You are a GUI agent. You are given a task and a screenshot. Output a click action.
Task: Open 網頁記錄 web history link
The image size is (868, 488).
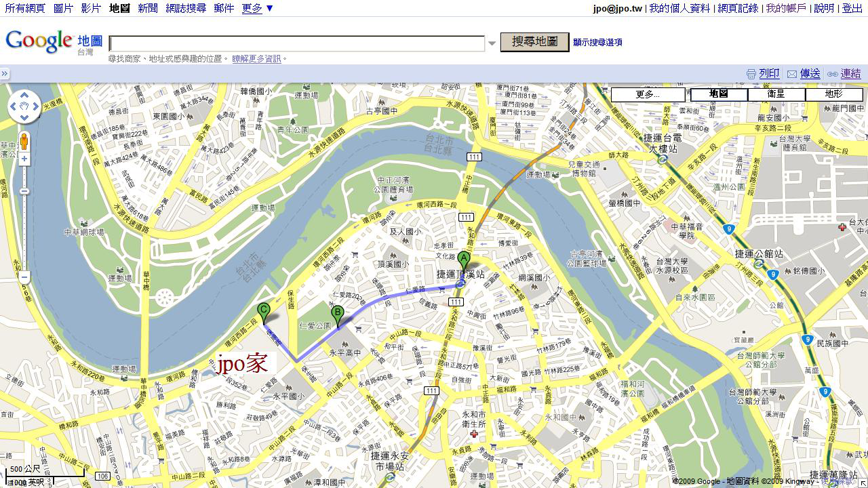(x=738, y=8)
